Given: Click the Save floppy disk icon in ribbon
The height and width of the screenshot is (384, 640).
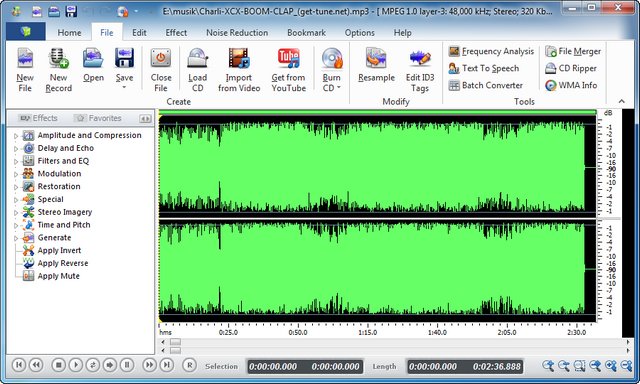Looking at the screenshot, I should click(x=124, y=58).
